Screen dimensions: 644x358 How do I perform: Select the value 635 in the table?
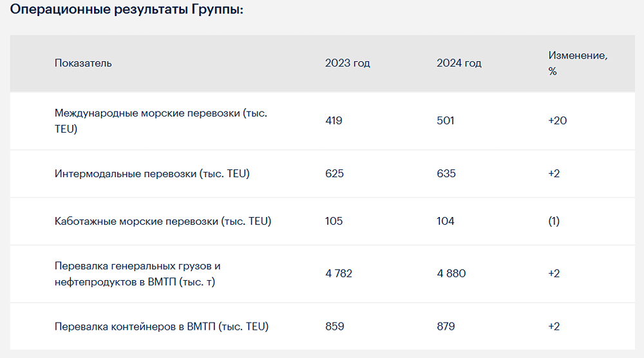click(x=446, y=174)
